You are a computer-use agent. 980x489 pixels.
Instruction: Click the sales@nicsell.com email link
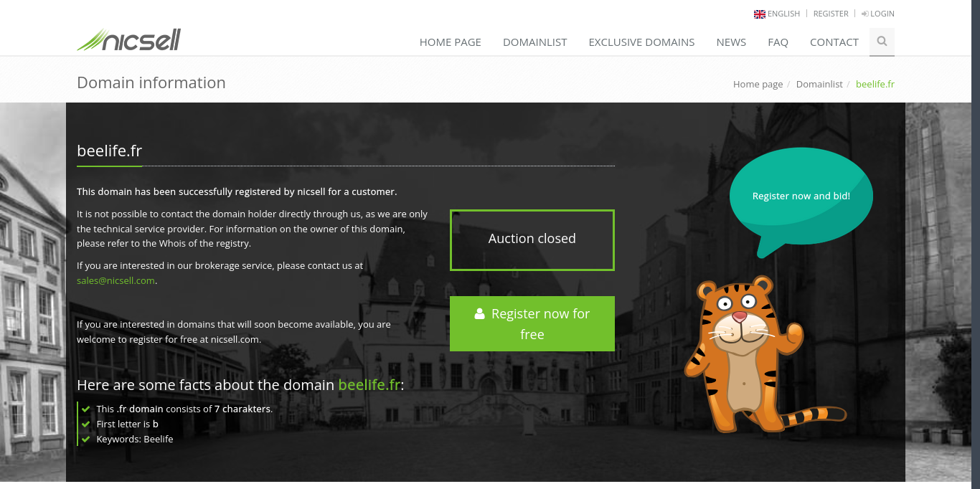click(x=116, y=280)
